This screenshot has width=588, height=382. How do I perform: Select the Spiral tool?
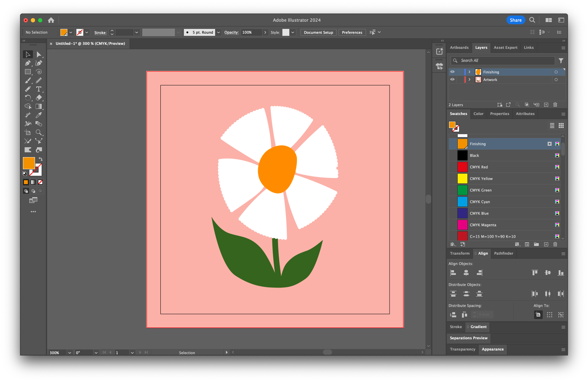pos(39,72)
